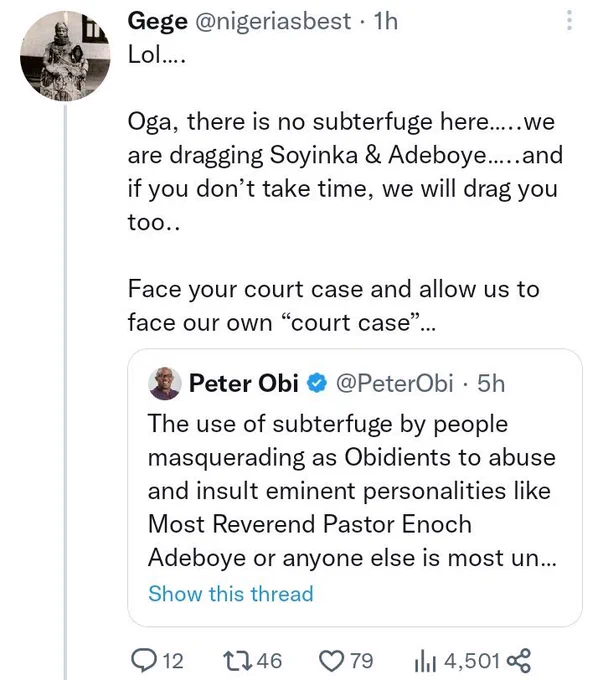Click the Show this thread link
Screen dimensions: 603x680
(x=231, y=593)
